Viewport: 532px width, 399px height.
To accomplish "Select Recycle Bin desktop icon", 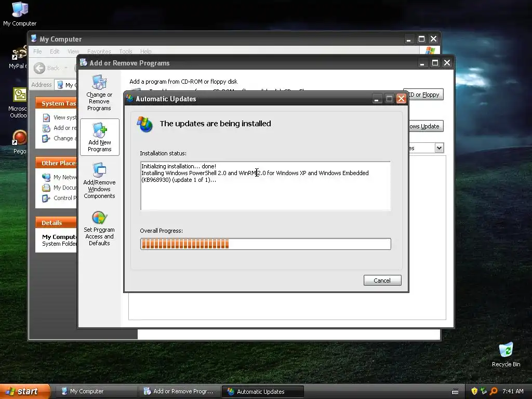I will click(x=506, y=354).
